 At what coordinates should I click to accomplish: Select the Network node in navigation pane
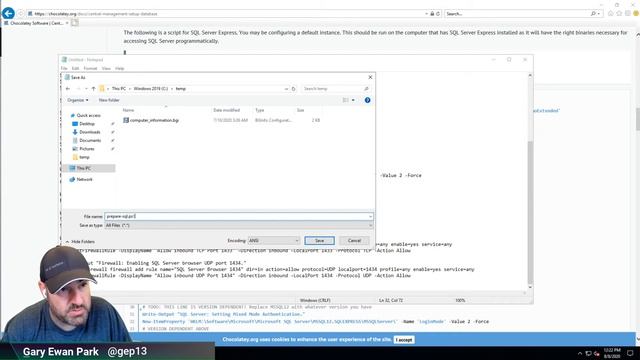pos(84,180)
